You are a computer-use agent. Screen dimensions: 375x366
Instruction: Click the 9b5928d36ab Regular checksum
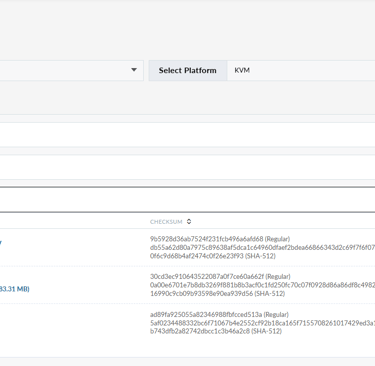pos(220,239)
